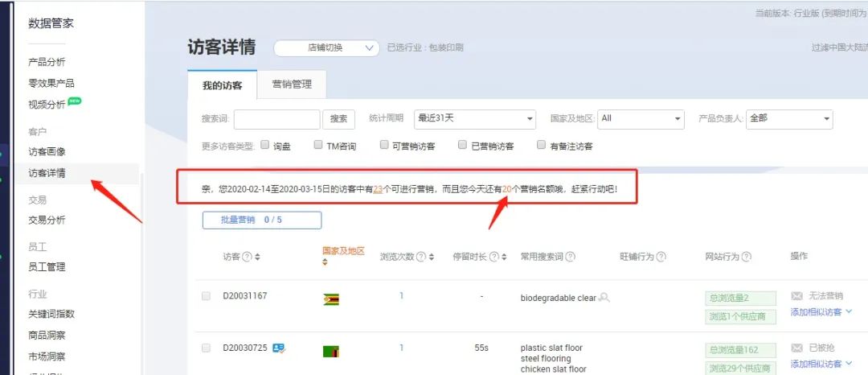Image resolution: width=868 pixels, height=375 pixels.
Task: Open the 店铺切换 store switch dropdown
Action: click(x=326, y=48)
